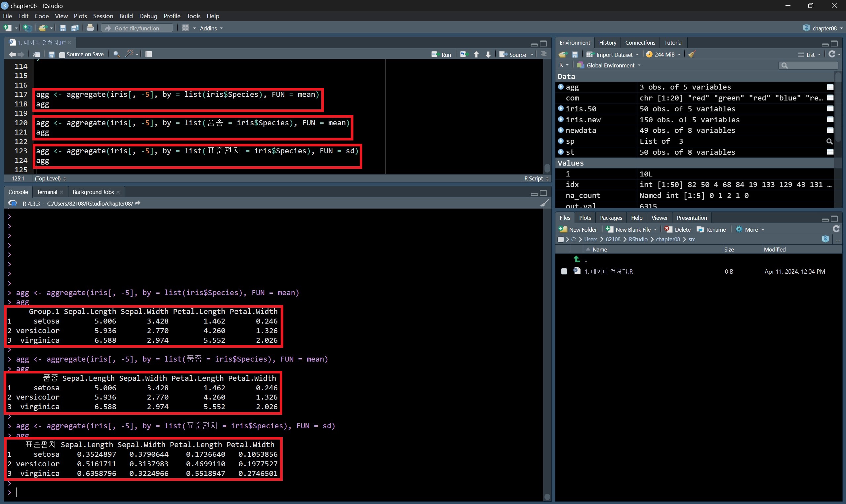Click the broom icon to clear environment objects
The height and width of the screenshot is (504, 846).
coord(692,54)
